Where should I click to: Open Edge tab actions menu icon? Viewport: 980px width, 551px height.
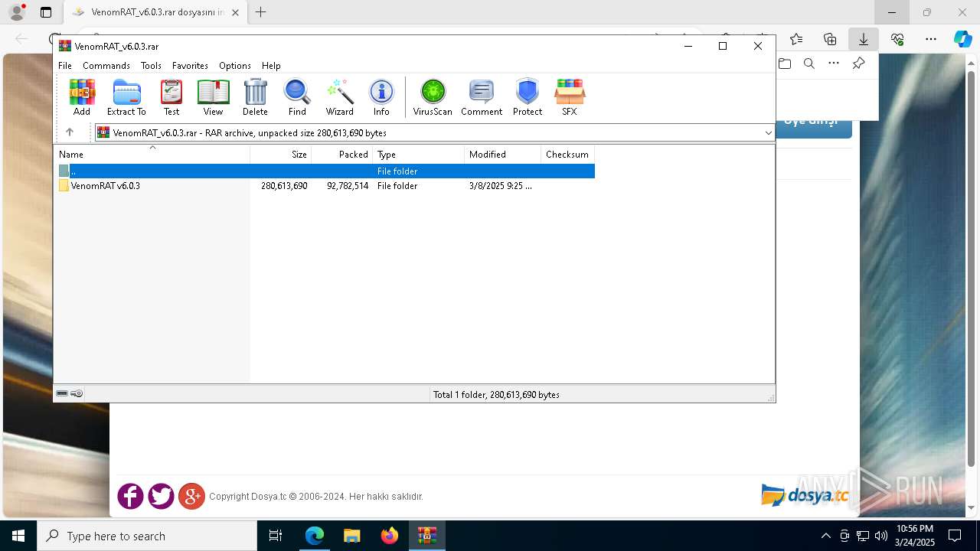coord(46,12)
